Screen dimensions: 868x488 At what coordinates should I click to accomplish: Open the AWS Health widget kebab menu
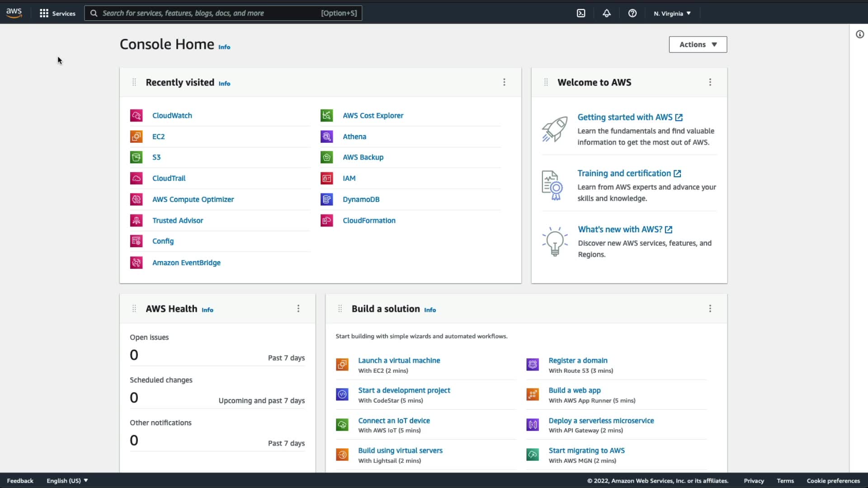(x=298, y=309)
